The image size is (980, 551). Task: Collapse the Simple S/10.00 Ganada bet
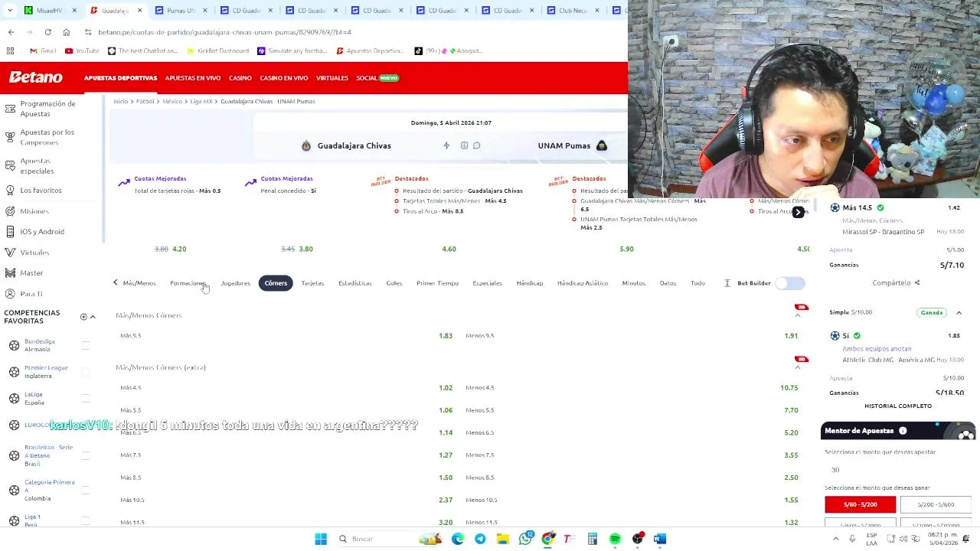pyautogui.click(x=959, y=312)
